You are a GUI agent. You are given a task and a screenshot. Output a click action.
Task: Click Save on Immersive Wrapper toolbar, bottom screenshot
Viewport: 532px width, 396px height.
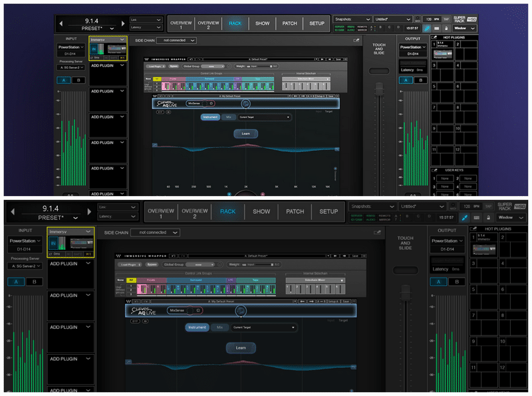pyautogui.click(x=355, y=256)
